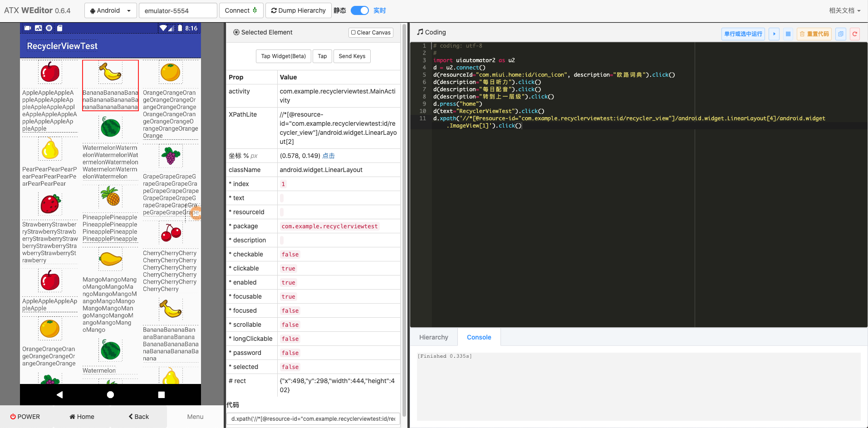
Task: Click the emulator-5554 device serial field
Action: pyautogui.click(x=178, y=10)
